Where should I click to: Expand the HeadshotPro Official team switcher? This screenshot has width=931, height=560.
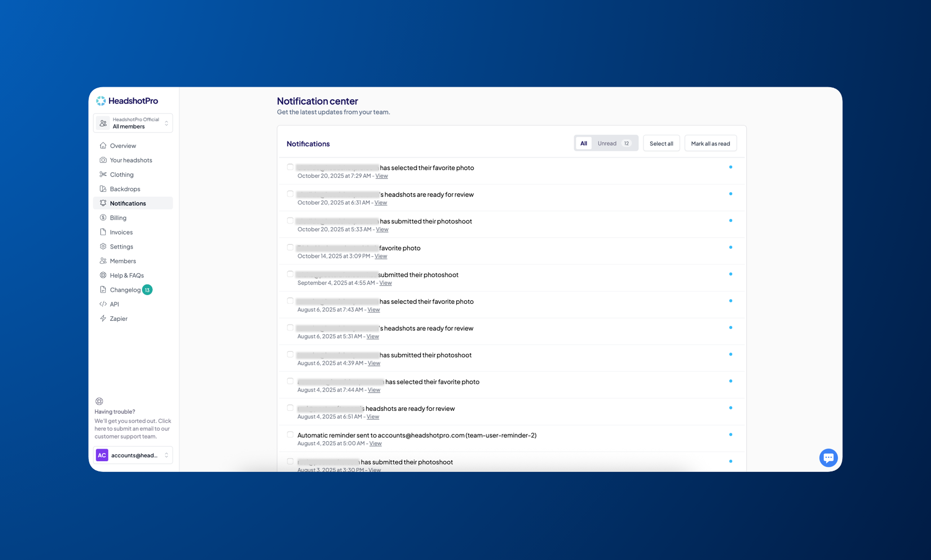point(133,123)
